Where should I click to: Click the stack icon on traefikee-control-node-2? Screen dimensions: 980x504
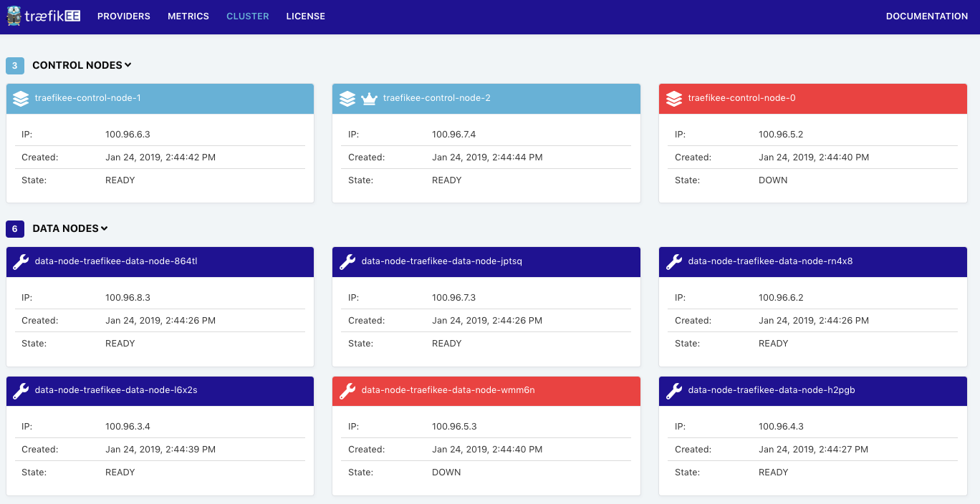pyautogui.click(x=347, y=98)
